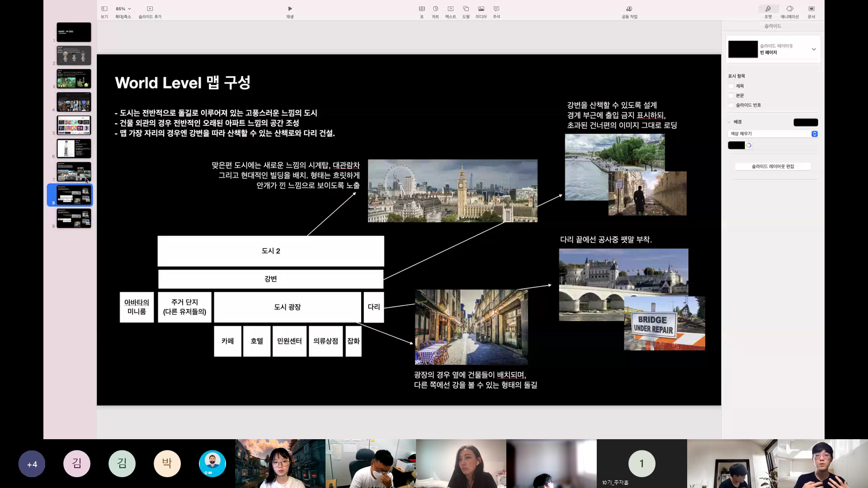Open the 차트 chart tool
This screenshot has height=488, width=868.
click(435, 12)
